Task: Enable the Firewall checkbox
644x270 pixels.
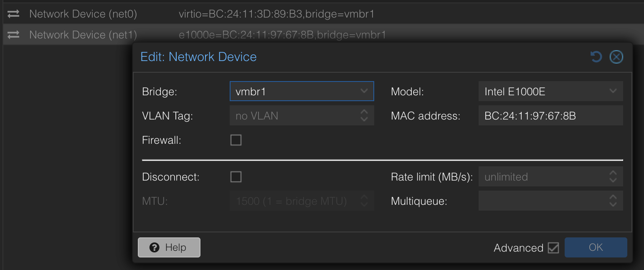Action: coord(236,140)
